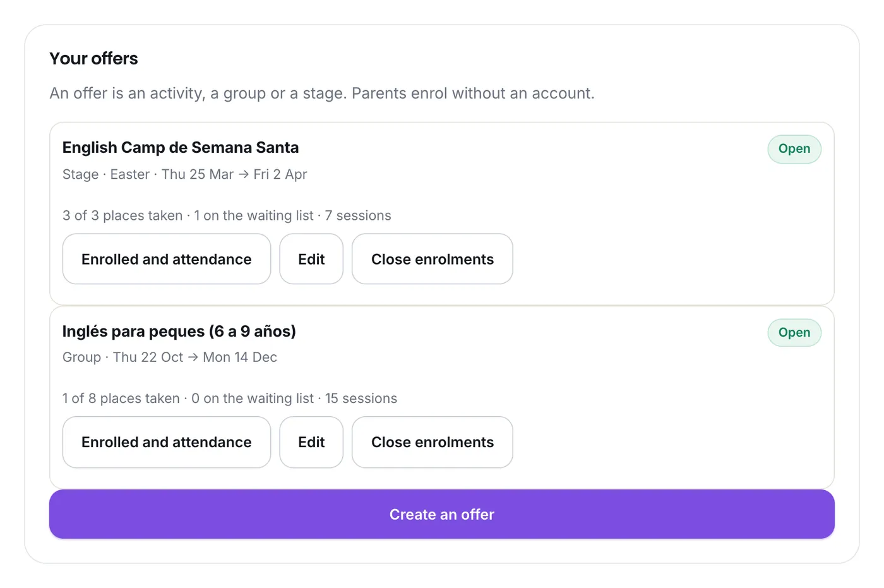
Task: Click the arrow icon in Inglés para peques dates
Action: pyautogui.click(x=193, y=357)
